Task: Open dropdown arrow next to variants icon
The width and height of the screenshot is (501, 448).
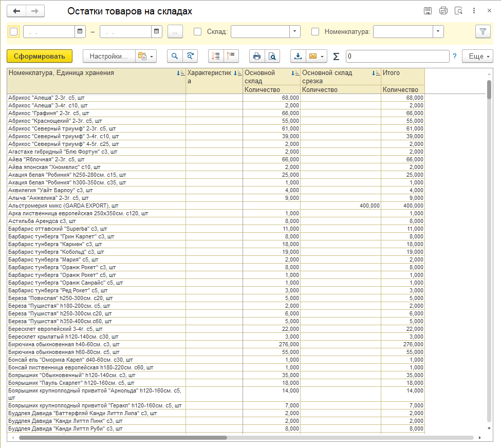Action: coord(152,57)
